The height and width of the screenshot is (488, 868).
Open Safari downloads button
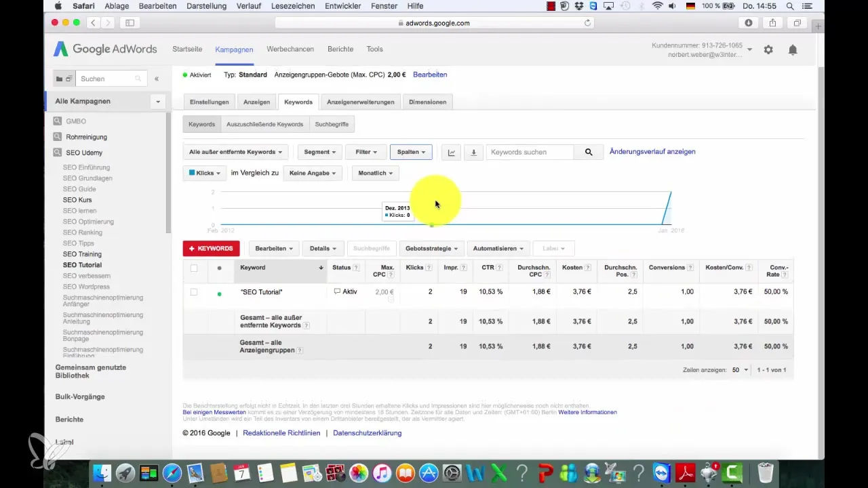click(749, 22)
